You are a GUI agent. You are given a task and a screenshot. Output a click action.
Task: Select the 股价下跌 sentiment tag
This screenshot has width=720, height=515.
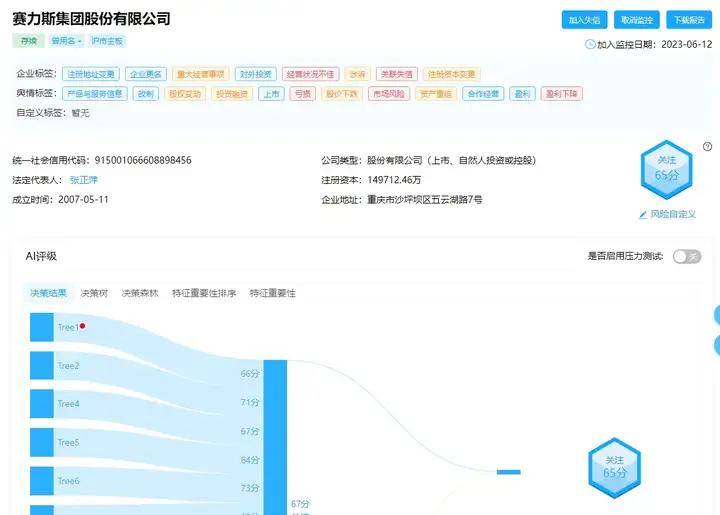(x=342, y=94)
